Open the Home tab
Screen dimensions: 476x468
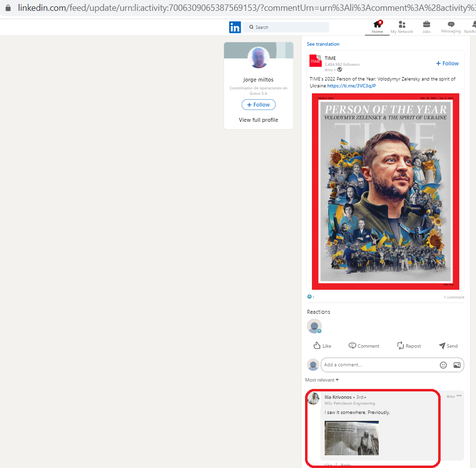377,27
